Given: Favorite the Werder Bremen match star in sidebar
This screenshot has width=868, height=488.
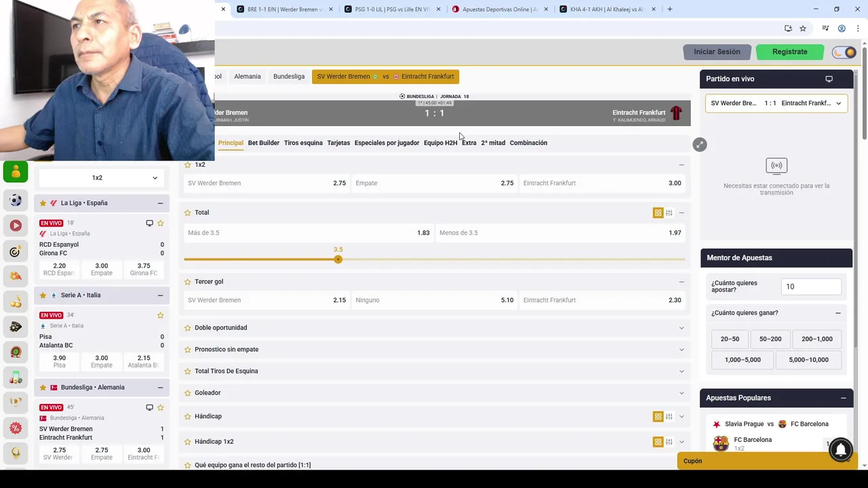Looking at the screenshot, I should click(161, 407).
